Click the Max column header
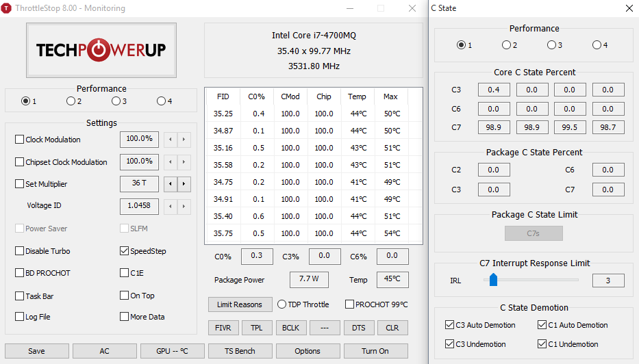The height and width of the screenshot is (364, 639). (390, 96)
